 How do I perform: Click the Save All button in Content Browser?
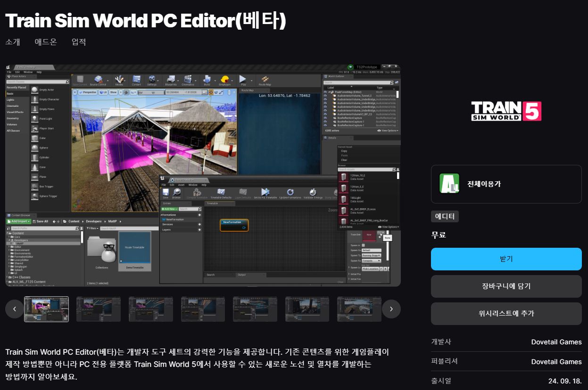tap(41, 221)
